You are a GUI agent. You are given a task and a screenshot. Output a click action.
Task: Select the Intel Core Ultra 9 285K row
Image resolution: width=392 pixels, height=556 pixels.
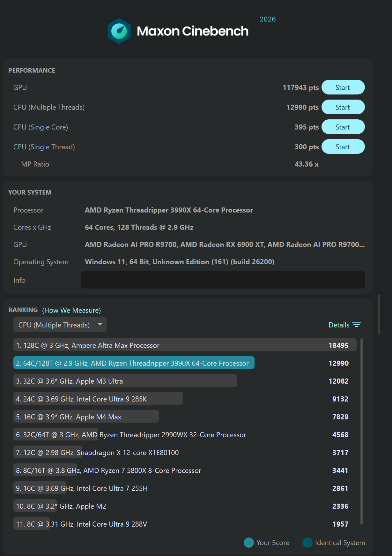(185, 399)
